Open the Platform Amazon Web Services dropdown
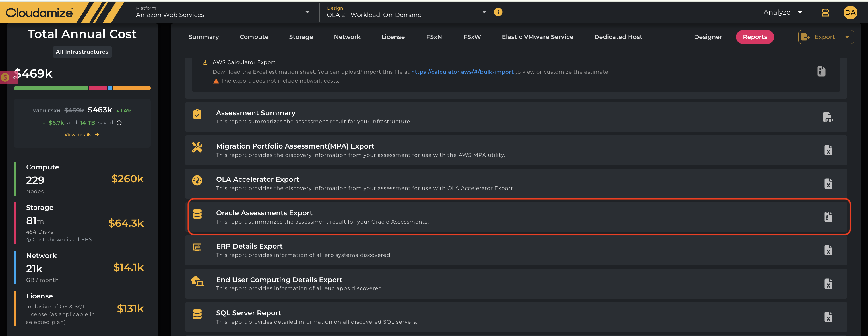The width and height of the screenshot is (868, 336). click(223, 12)
